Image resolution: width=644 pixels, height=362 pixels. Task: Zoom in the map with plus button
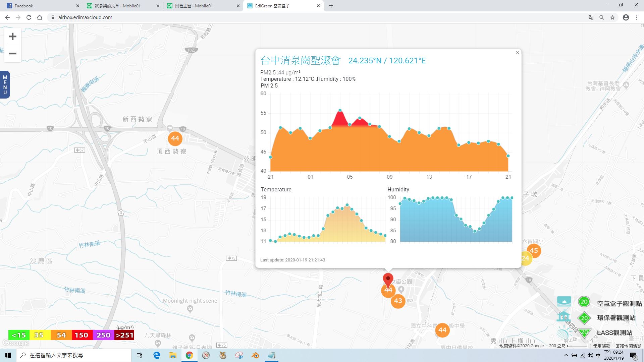[x=12, y=37]
